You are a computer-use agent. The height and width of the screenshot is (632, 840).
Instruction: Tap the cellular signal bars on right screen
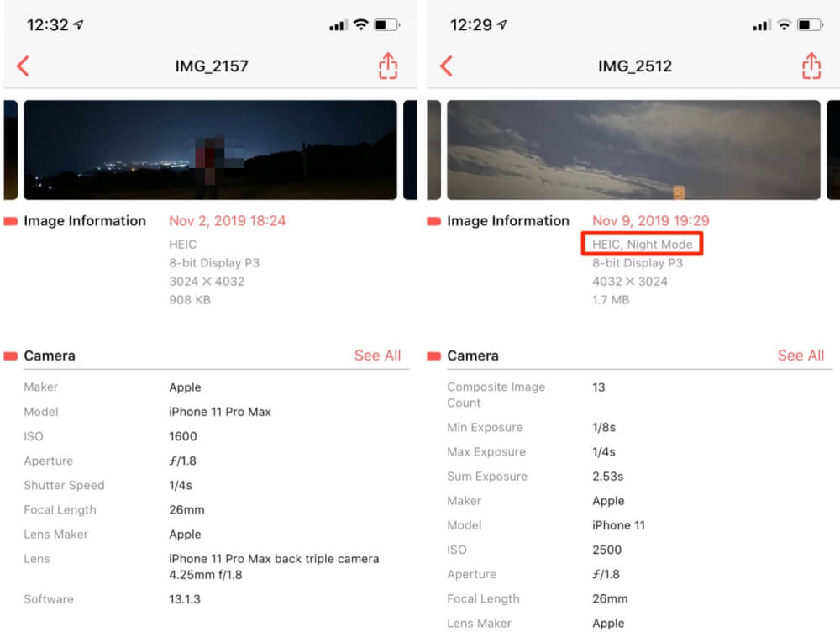point(762,25)
